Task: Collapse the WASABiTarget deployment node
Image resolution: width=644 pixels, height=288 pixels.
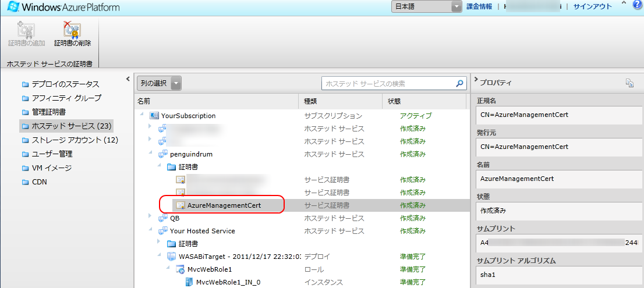Action: [160, 256]
